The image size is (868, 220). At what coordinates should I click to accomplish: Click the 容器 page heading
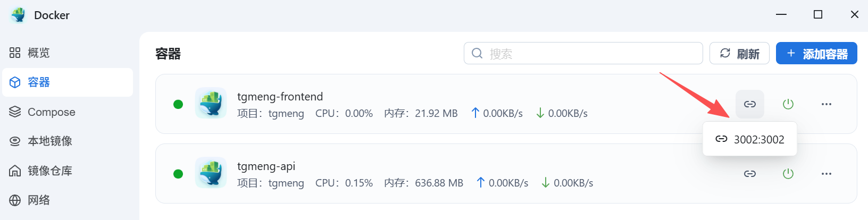click(168, 54)
